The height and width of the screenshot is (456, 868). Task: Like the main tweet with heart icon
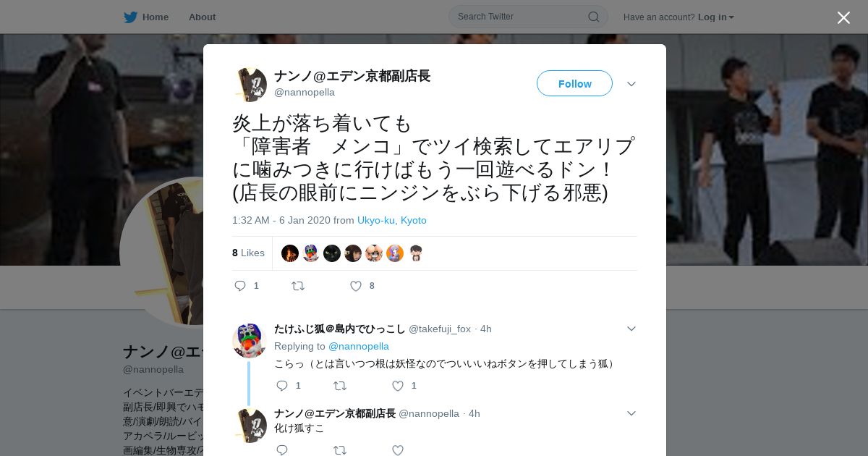point(355,286)
